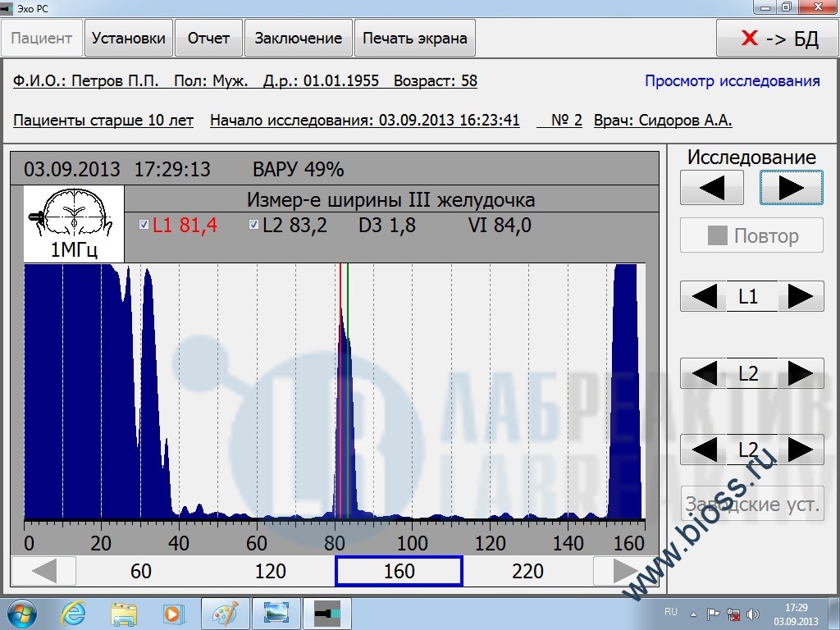
Task: Save to database with X -> БД
Action: (x=778, y=39)
